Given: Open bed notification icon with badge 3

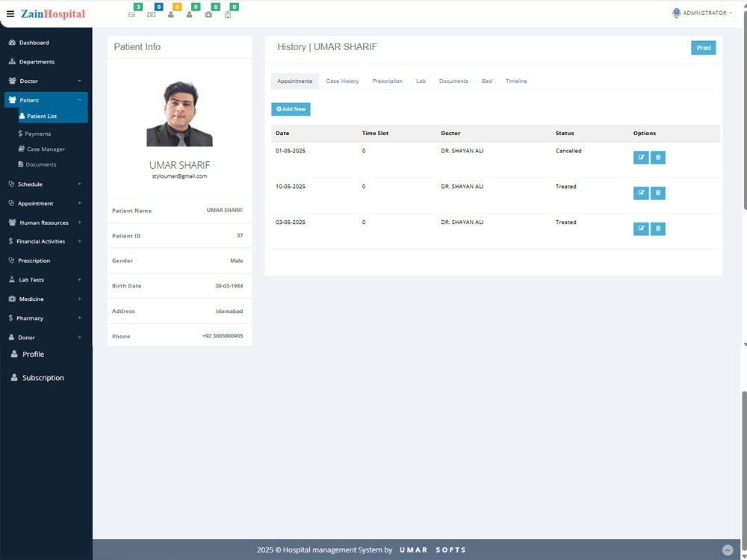Looking at the screenshot, I should click(132, 14).
